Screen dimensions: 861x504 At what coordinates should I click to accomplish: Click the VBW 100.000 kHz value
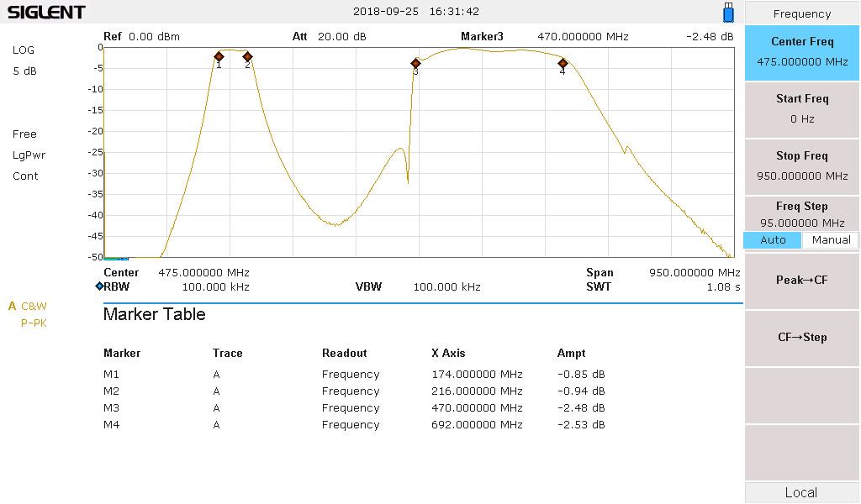point(447,286)
